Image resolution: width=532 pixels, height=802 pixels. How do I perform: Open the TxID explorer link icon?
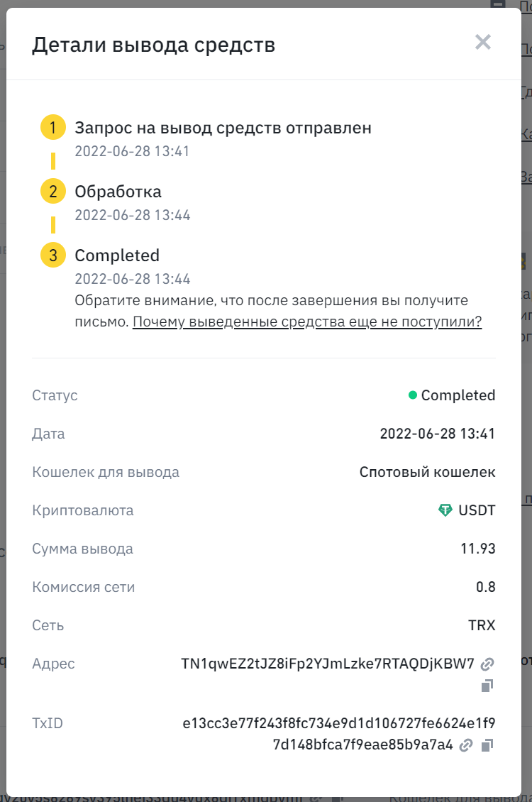click(x=465, y=745)
